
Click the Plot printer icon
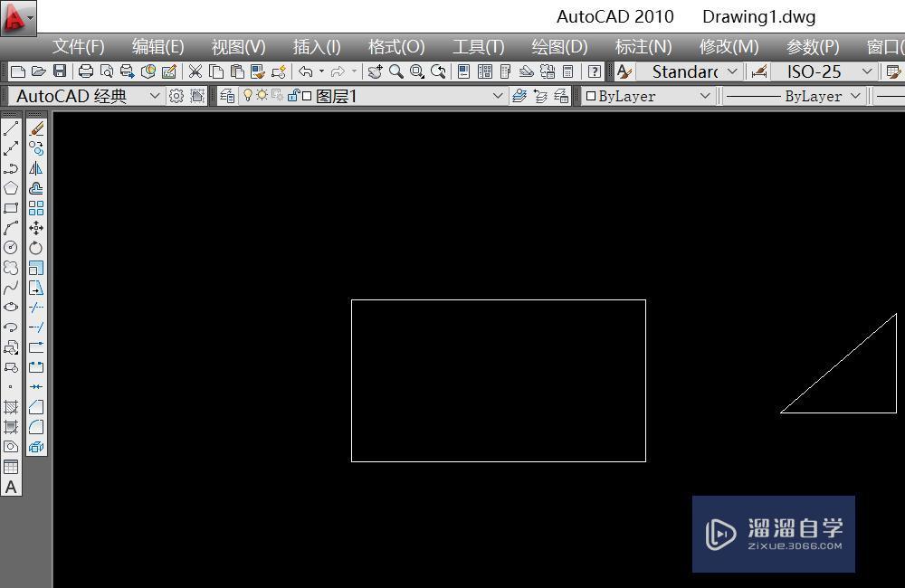[85, 71]
